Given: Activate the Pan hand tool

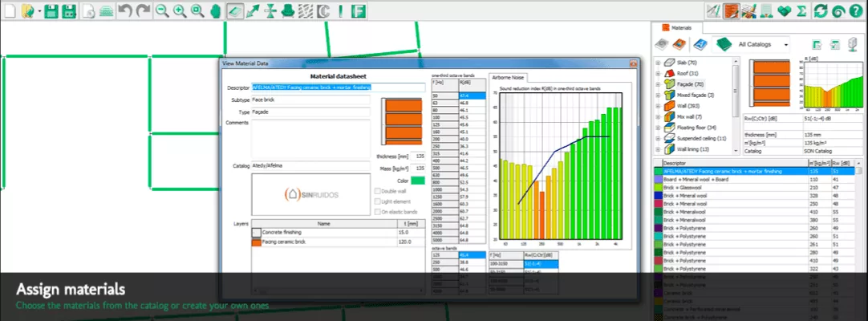Looking at the screenshot, I should [x=214, y=11].
